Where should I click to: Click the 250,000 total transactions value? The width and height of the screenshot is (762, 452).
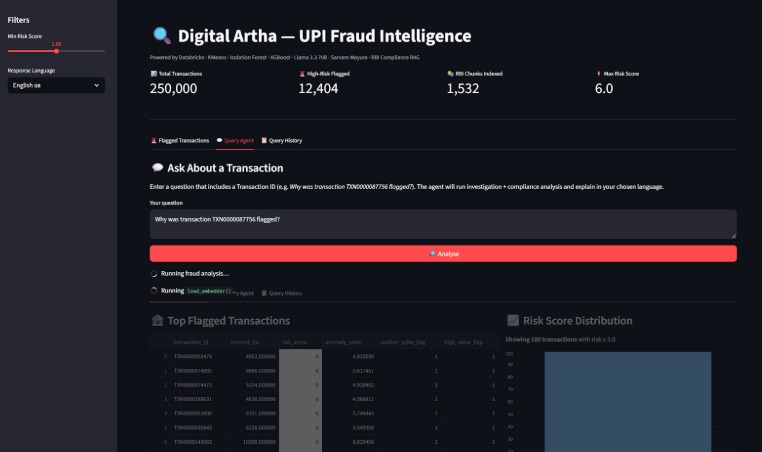[x=173, y=88]
